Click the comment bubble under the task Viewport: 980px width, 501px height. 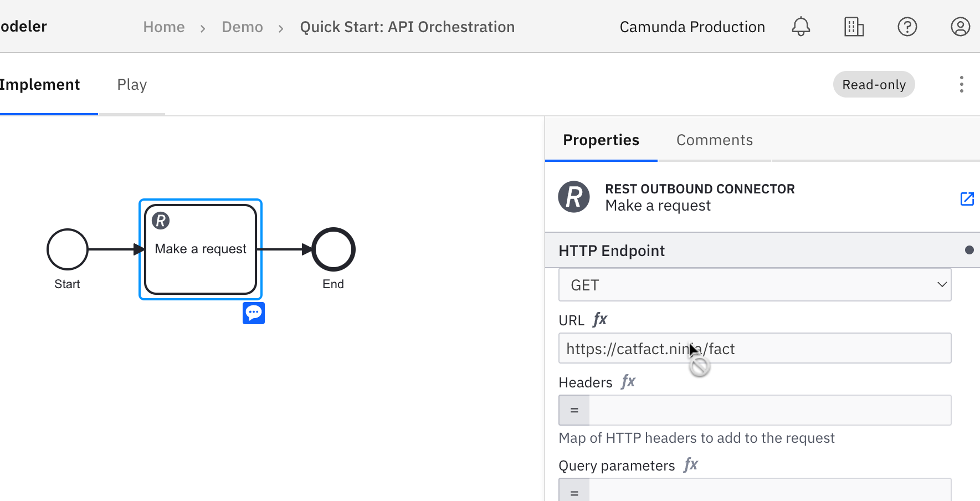254,313
